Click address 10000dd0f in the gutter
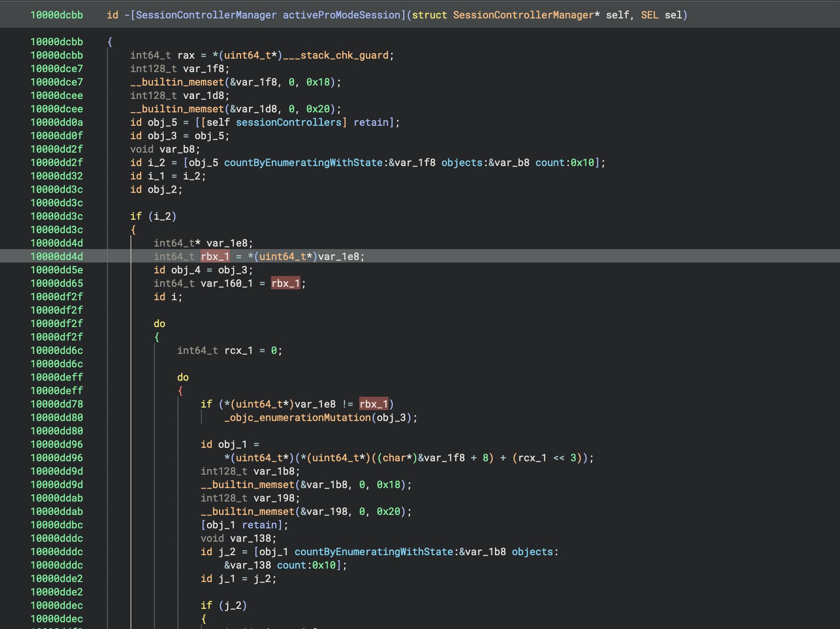The image size is (840, 629). [x=57, y=136]
